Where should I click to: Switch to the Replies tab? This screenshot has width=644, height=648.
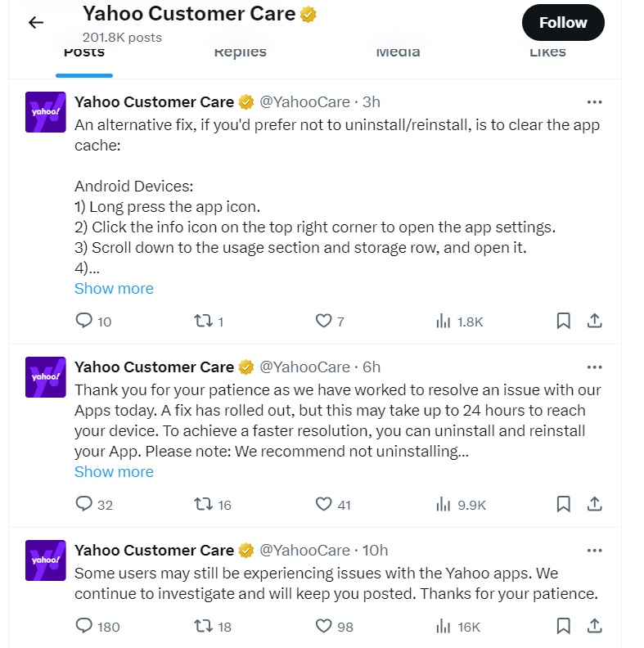point(240,52)
